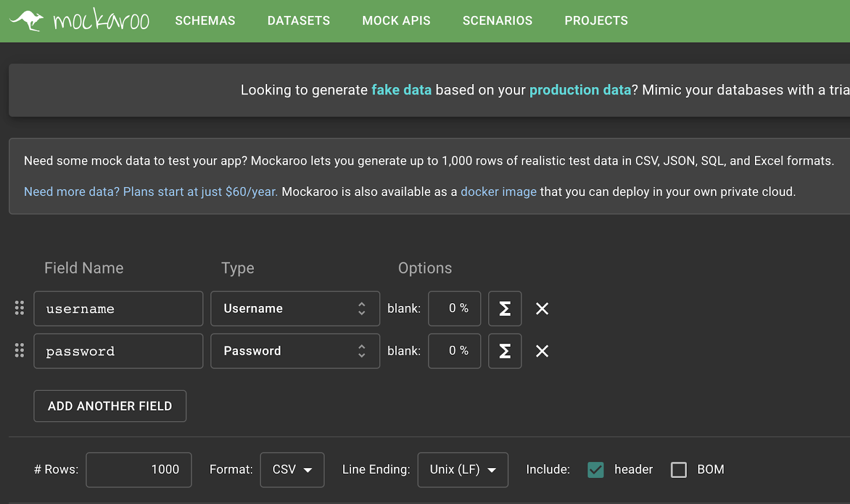Image resolution: width=850 pixels, height=504 pixels.
Task: Delete the username field row
Action: coord(542,309)
